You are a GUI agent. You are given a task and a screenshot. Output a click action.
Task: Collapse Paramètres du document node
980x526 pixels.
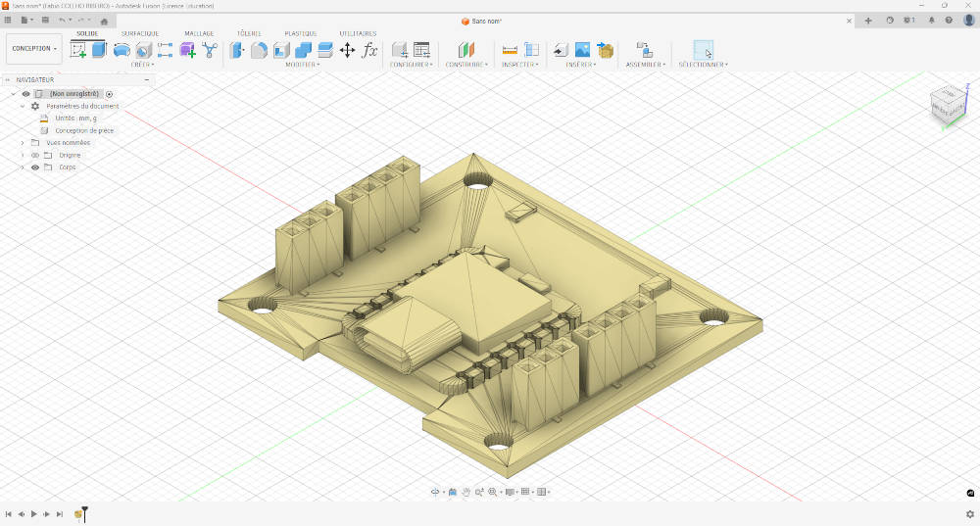click(x=23, y=106)
